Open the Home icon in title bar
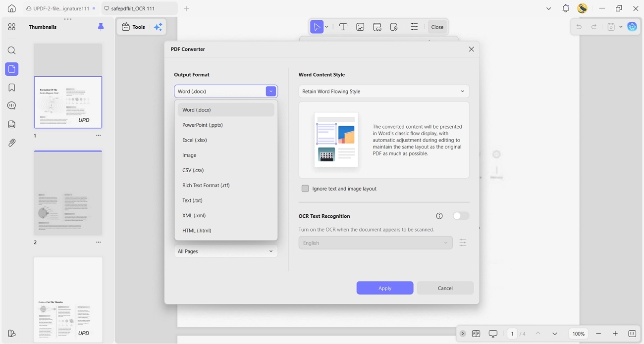The width and height of the screenshot is (644, 344). point(12,8)
